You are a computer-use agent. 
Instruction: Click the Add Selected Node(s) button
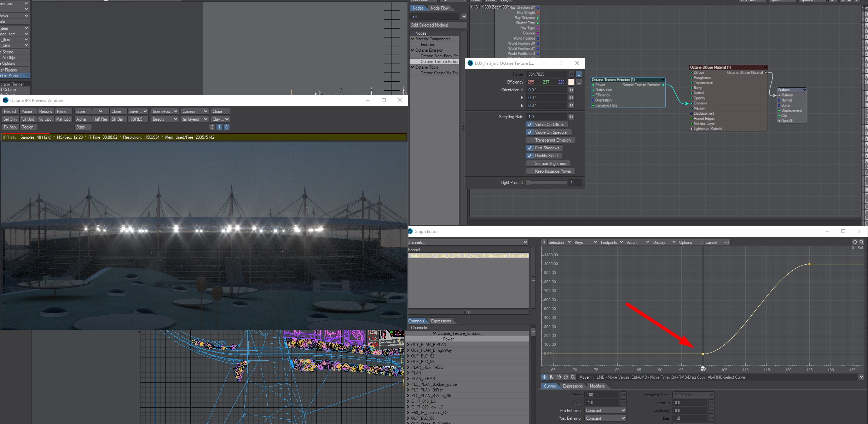coord(438,25)
